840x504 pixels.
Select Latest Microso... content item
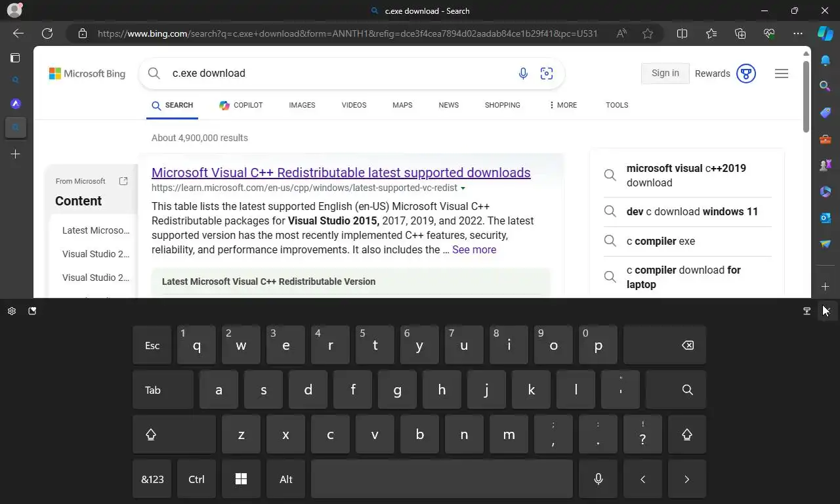96,230
